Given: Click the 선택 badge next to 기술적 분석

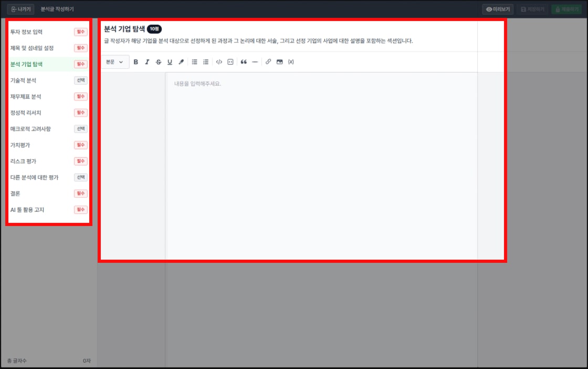Looking at the screenshot, I should point(81,80).
